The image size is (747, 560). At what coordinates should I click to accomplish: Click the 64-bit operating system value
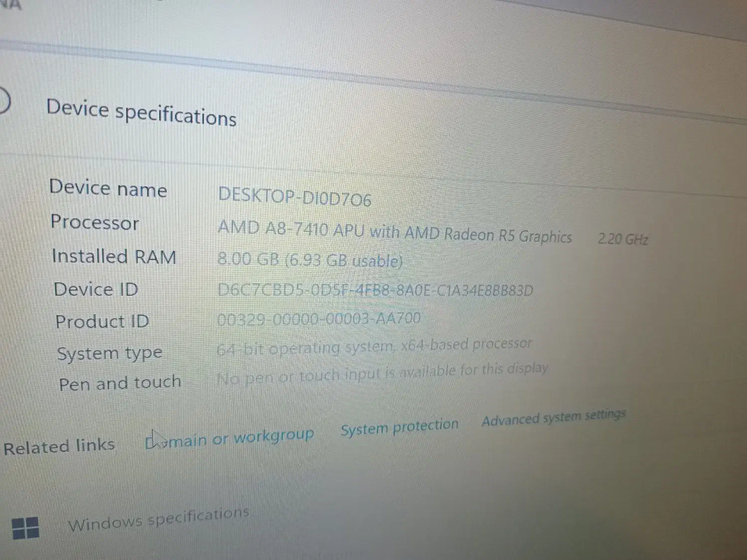coord(374,346)
